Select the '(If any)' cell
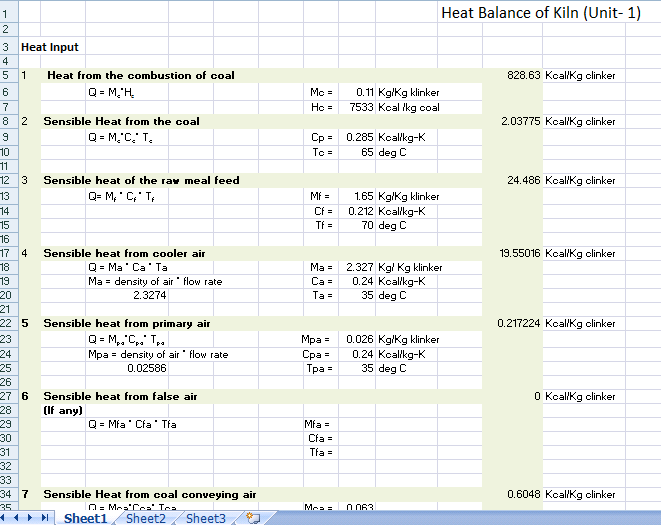661x525 pixels. [x=63, y=410]
